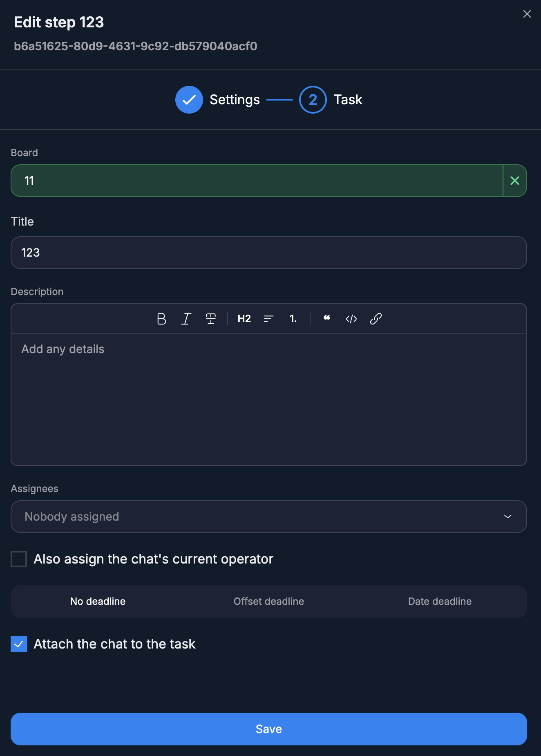Image resolution: width=541 pixels, height=756 pixels.
Task: Focus the Title input field
Action: point(269,253)
